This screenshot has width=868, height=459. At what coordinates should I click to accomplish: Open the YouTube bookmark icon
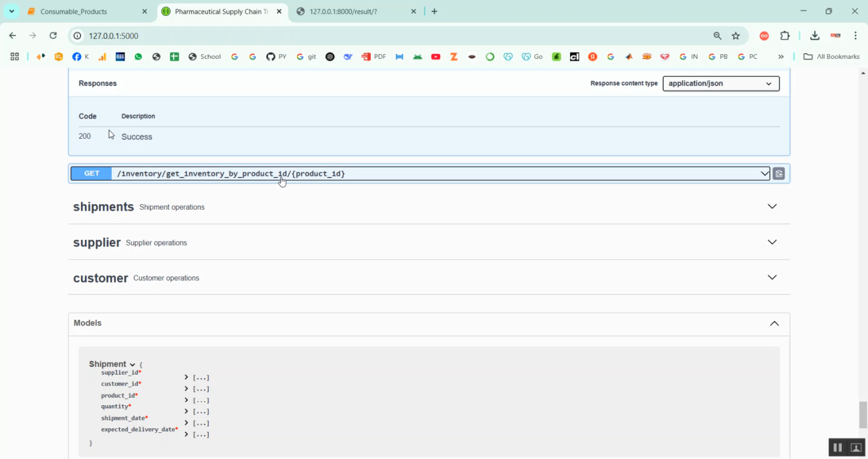[x=436, y=57]
